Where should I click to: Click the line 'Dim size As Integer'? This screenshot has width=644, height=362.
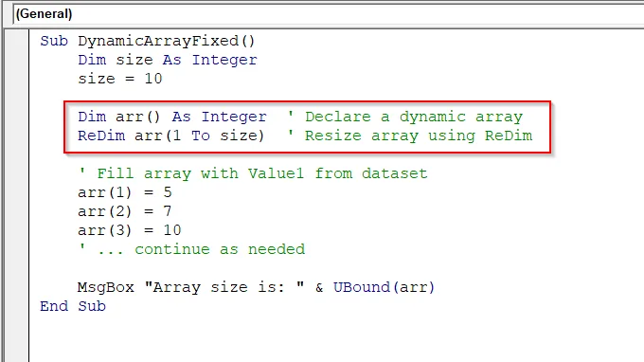[x=168, y=60]
